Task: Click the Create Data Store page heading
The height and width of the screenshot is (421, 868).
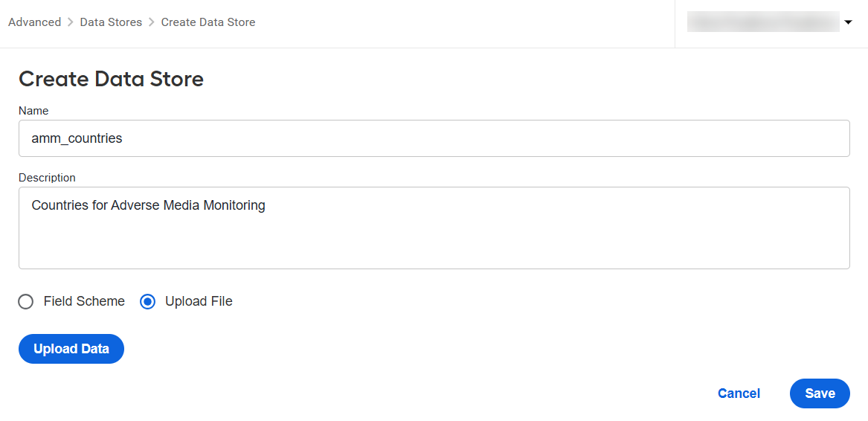Action: (x=112, y=79)
